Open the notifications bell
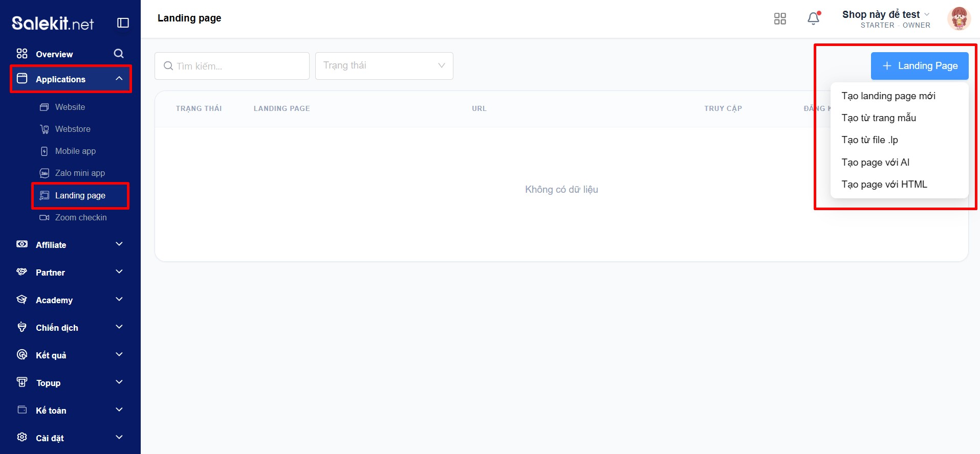Image resolution: width=980 pixels, height=454 pixels. pyautogui.click(x=813, y=19)
